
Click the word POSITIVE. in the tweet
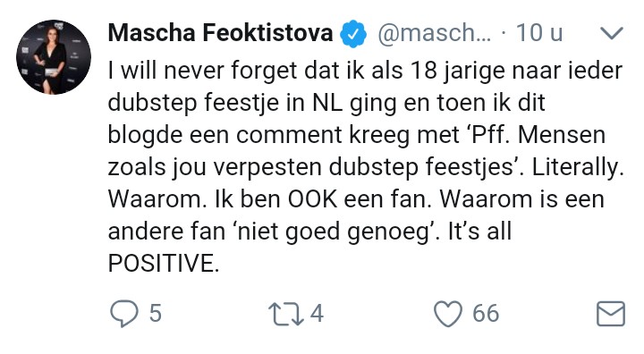(164, 263)
